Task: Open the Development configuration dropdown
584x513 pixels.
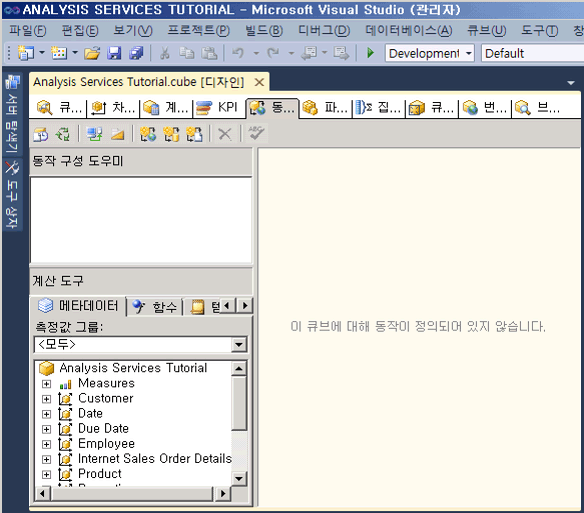Action: (x=469, y=53)
